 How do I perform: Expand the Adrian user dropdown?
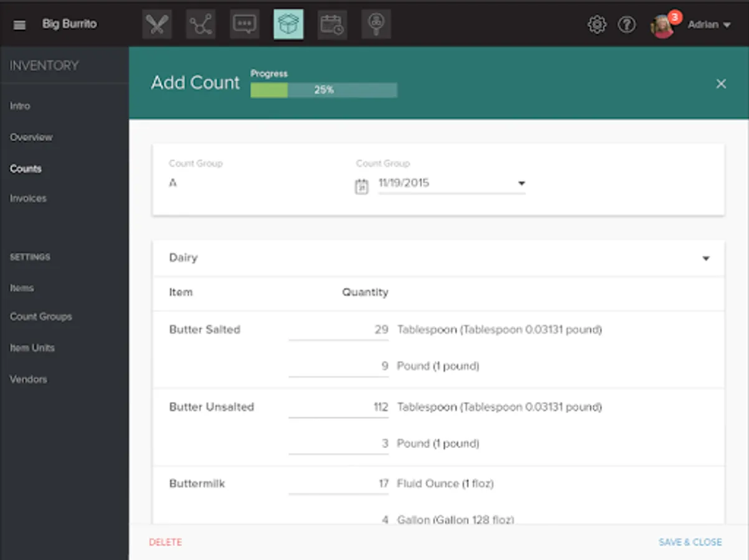(709, 25)
